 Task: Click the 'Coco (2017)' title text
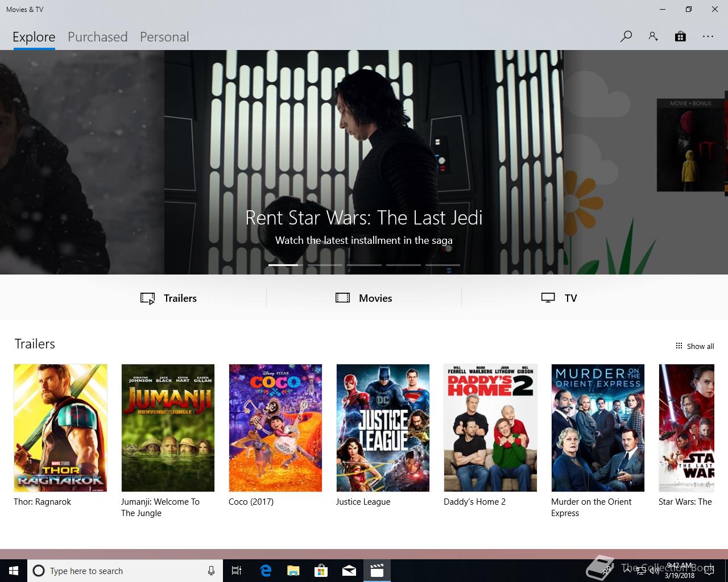[251, 502]
